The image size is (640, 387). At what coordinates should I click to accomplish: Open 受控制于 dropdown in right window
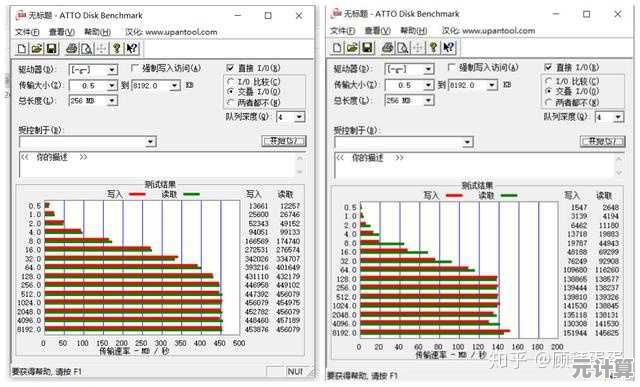point(468,142)
